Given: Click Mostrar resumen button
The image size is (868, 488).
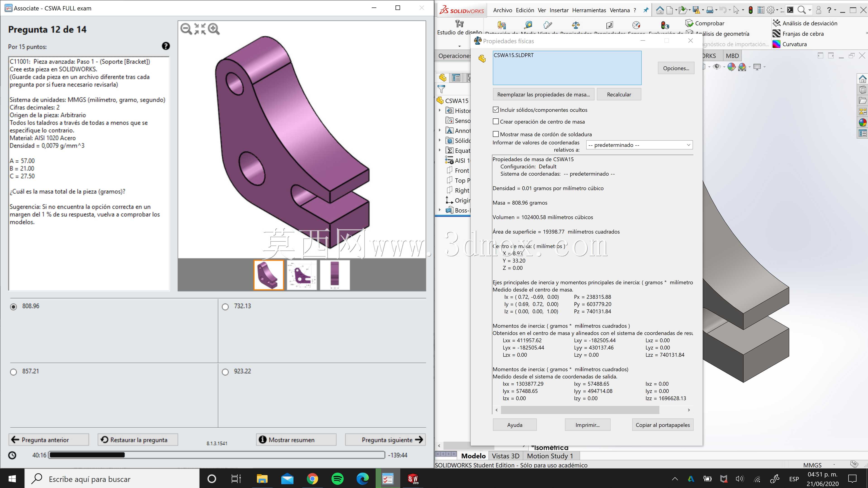Looking at the screenshot, I should 296,440.
